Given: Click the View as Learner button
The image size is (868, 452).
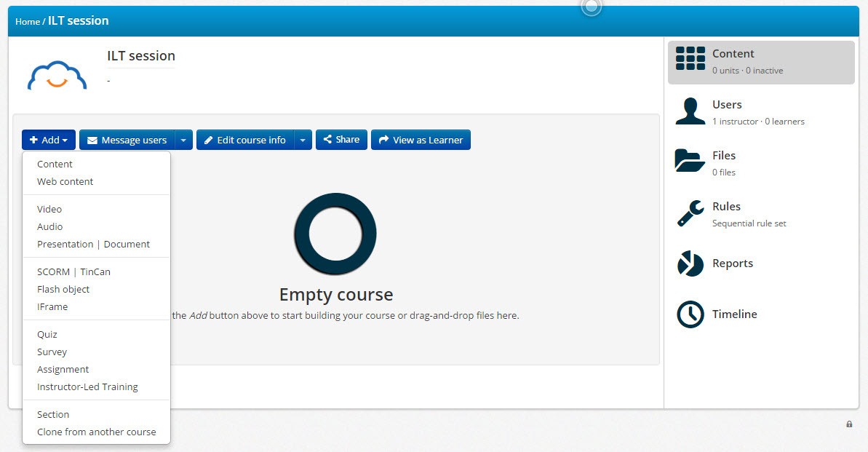Looking at the screenshot, I should pos(421,140).
